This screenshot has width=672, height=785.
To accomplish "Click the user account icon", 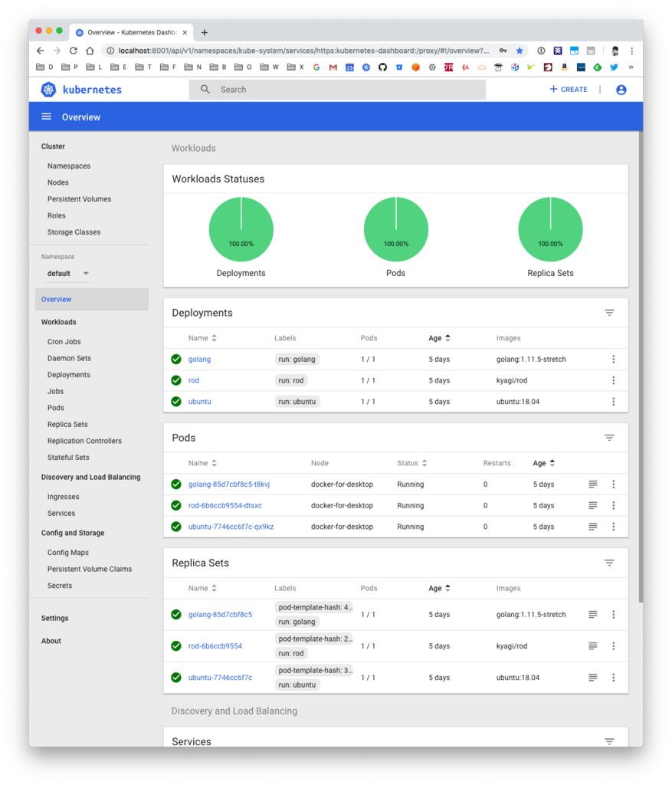I will click(x=621, y=90).
